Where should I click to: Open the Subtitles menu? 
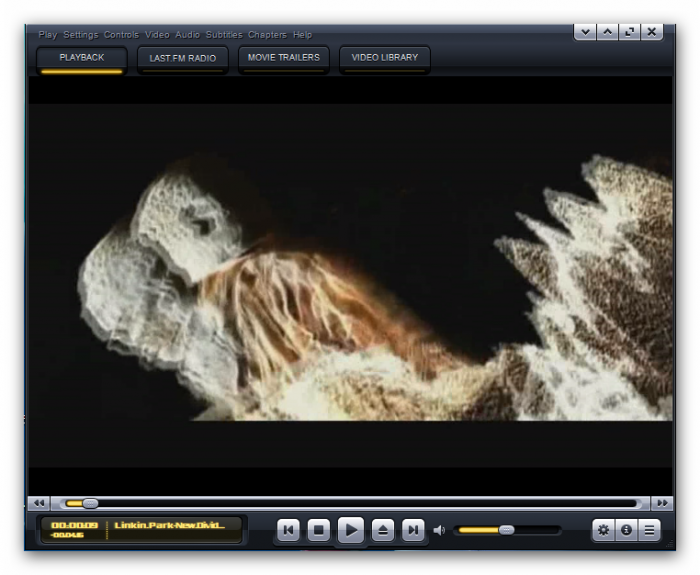[224, 35]
